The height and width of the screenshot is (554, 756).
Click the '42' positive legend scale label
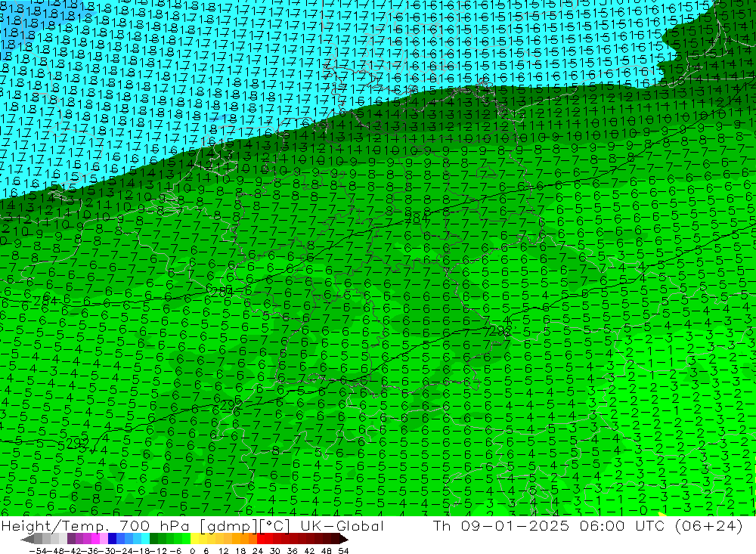(309, 551)
